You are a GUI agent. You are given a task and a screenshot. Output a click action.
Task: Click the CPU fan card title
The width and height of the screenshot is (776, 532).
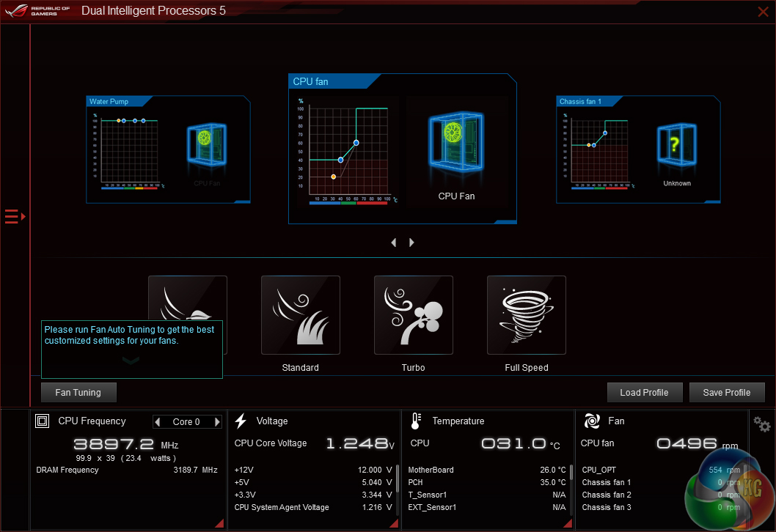(x=310, y=81)
